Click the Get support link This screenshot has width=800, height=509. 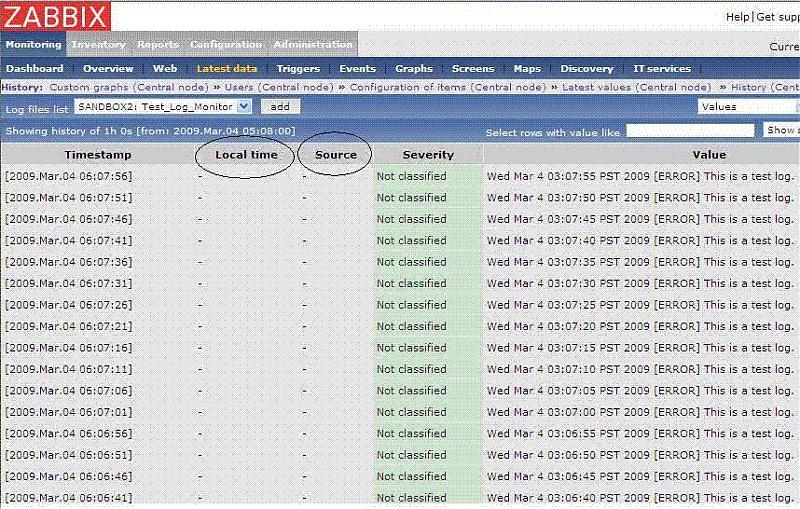(x=778, y=17)
